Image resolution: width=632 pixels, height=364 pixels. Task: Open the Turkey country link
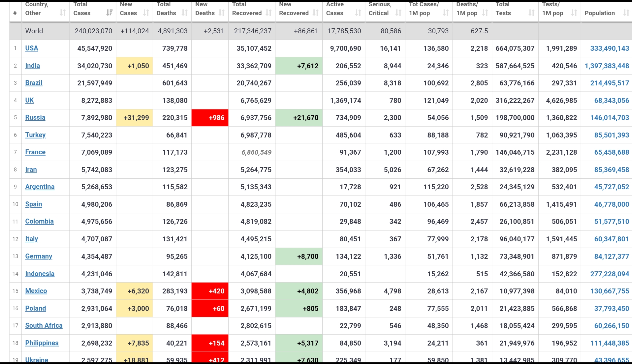click(x=35, y=135)
